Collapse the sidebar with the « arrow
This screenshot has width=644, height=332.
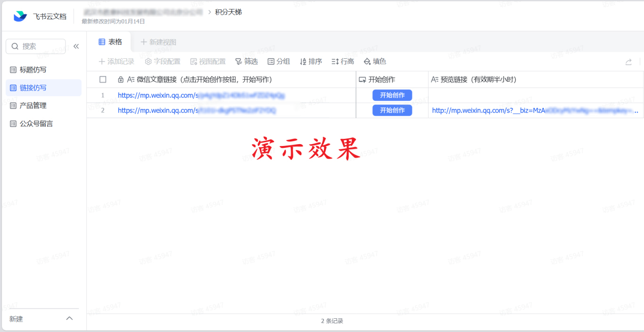click(76, 46)
